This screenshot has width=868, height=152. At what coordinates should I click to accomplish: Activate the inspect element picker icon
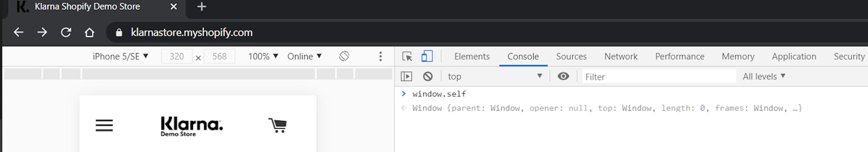(x=407, y=56)
